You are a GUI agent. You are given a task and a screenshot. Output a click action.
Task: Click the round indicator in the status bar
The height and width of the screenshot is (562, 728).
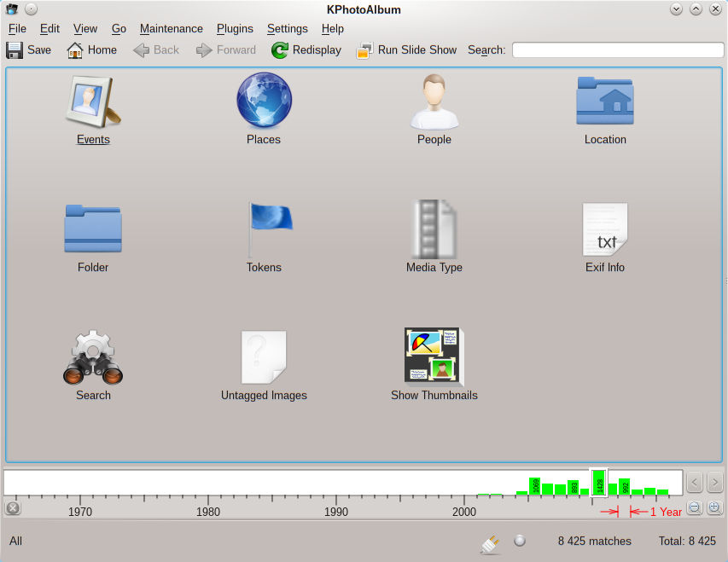[x=520, y=540]
